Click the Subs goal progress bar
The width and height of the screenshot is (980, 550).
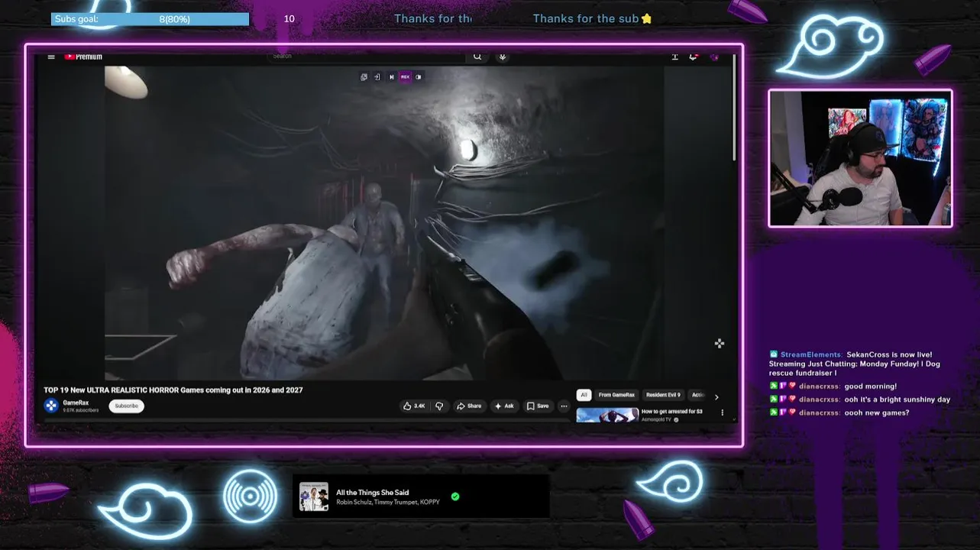tap(150, 19)
